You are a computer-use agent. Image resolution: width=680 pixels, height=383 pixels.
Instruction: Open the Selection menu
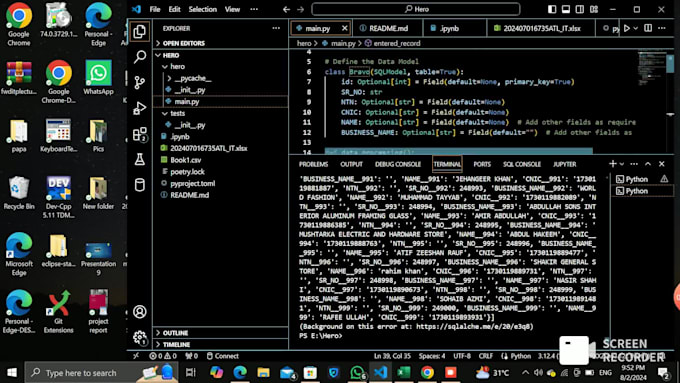203,9
